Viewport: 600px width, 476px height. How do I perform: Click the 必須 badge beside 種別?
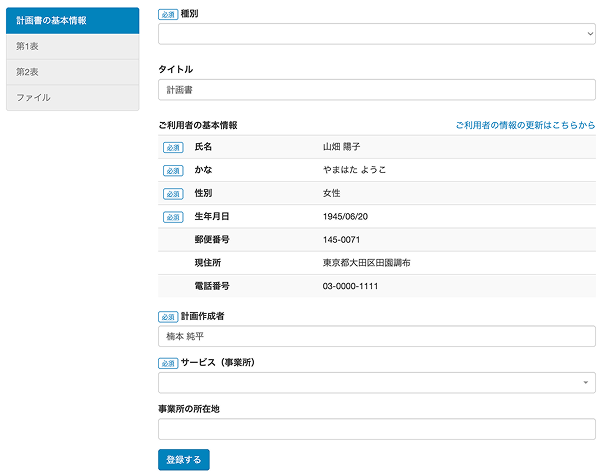pos(167,15)
